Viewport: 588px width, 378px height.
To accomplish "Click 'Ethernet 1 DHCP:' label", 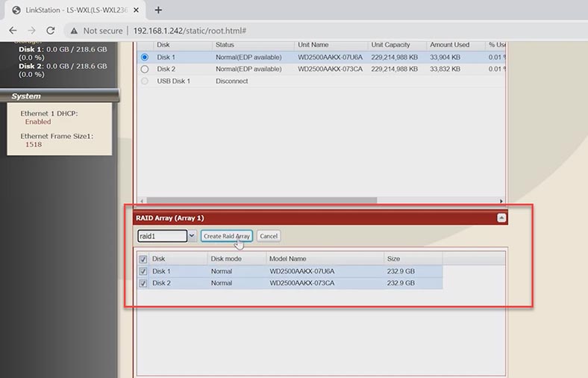I will click(x=49, y=114).
